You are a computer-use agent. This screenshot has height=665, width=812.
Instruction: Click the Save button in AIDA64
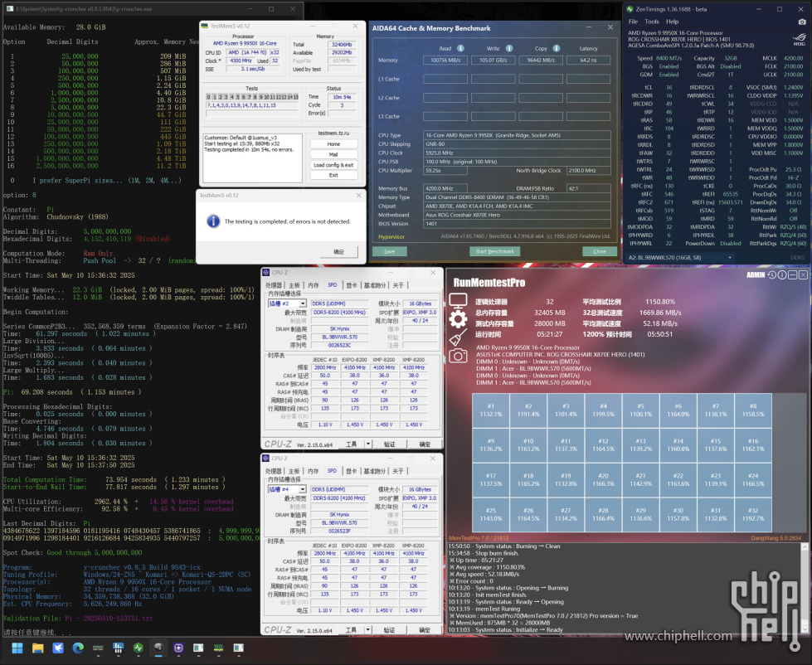click(390, 251)
